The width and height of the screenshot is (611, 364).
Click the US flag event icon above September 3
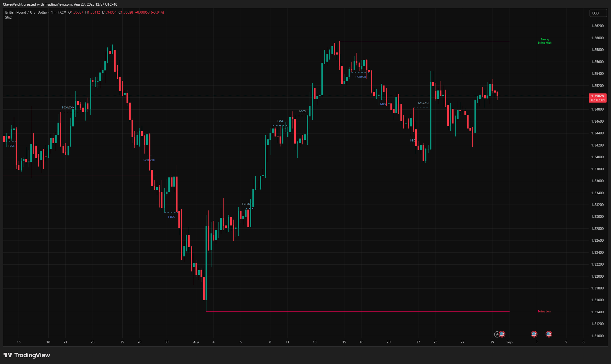[534, 334]
